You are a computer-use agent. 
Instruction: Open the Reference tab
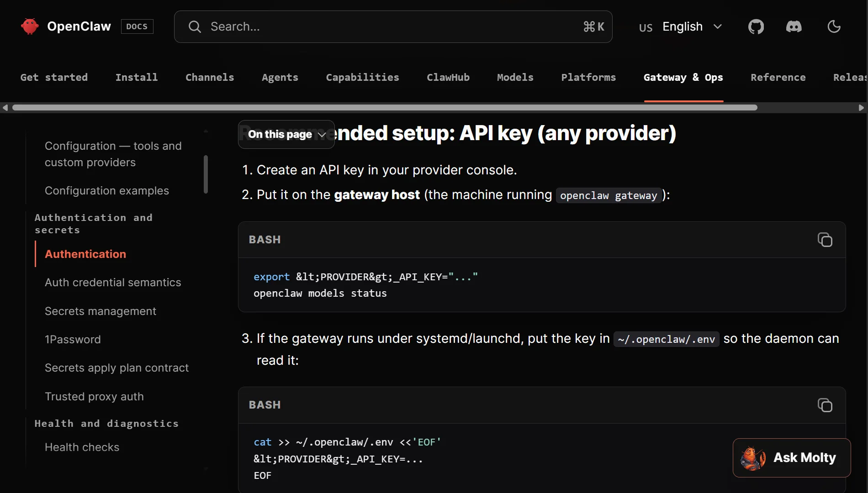778,77
